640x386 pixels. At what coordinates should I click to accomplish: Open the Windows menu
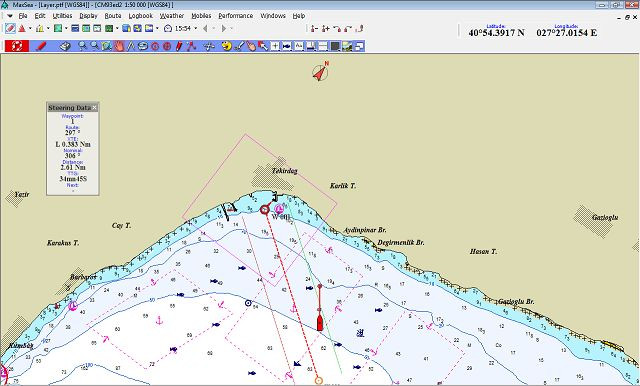point(273,16)
